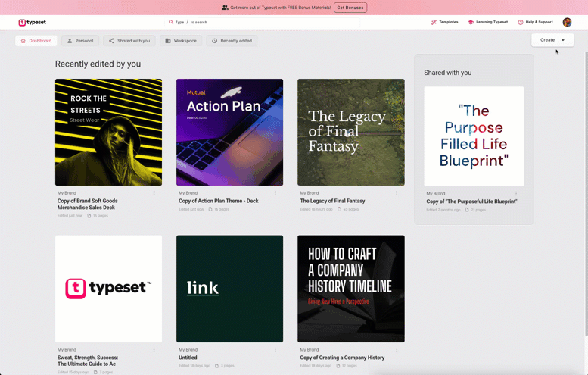Click title 'The Legacy of Final Fantasy' below card
The image size is (588, 375).
click(x=333, y=201)
